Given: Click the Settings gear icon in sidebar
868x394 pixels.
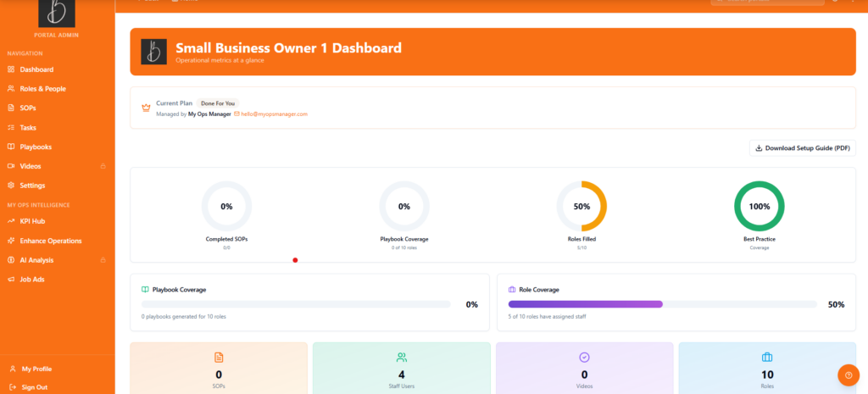Looking at the screenshot, I should pyautogui.click(x=11, y=186).
